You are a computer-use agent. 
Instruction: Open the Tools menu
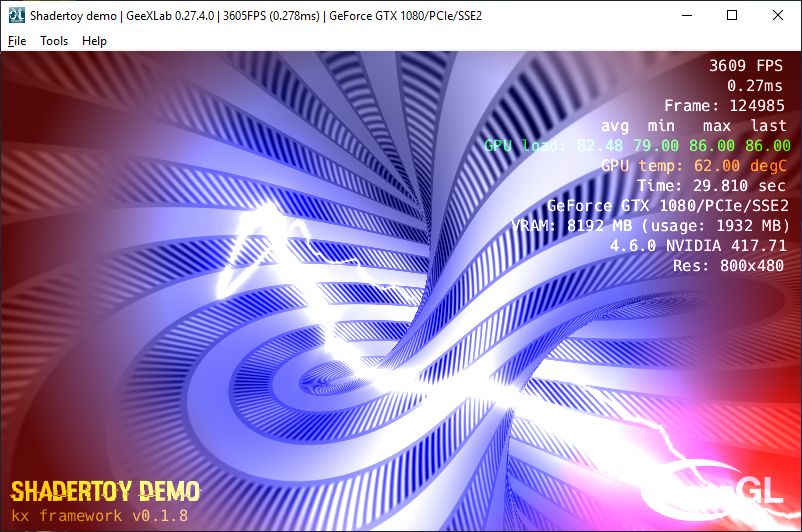pyautogui.click(x=54, y=41)
